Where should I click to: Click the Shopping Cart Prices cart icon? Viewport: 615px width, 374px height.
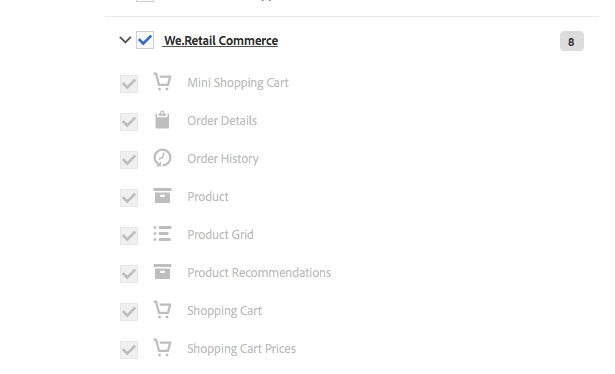point(162,347)
